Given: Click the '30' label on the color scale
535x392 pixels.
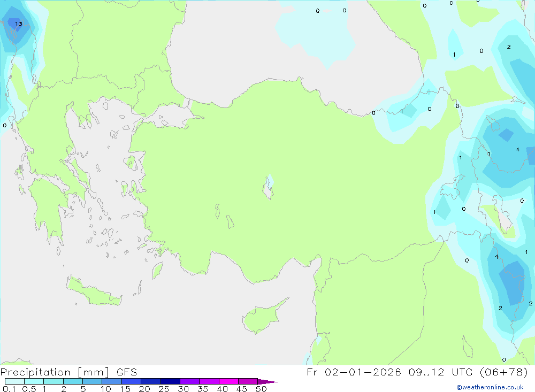Looking at the screenshot, I should click(184, 389).
